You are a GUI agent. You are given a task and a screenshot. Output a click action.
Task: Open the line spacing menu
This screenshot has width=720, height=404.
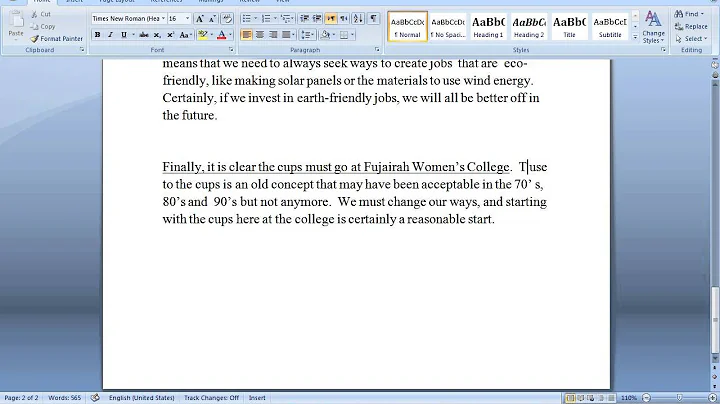(x=307, y=35)
